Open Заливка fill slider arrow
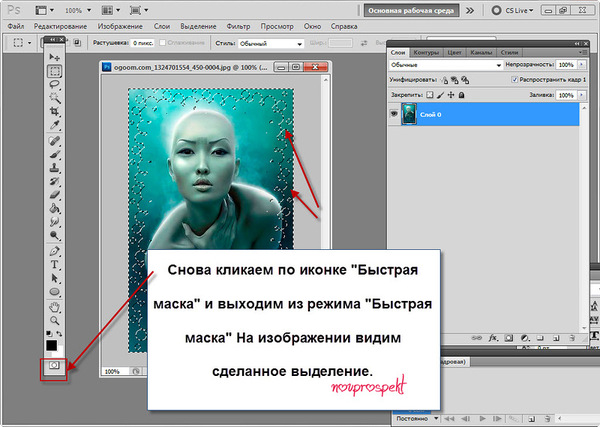This screenshot has height=427, width=600. [x=582, y=95]
